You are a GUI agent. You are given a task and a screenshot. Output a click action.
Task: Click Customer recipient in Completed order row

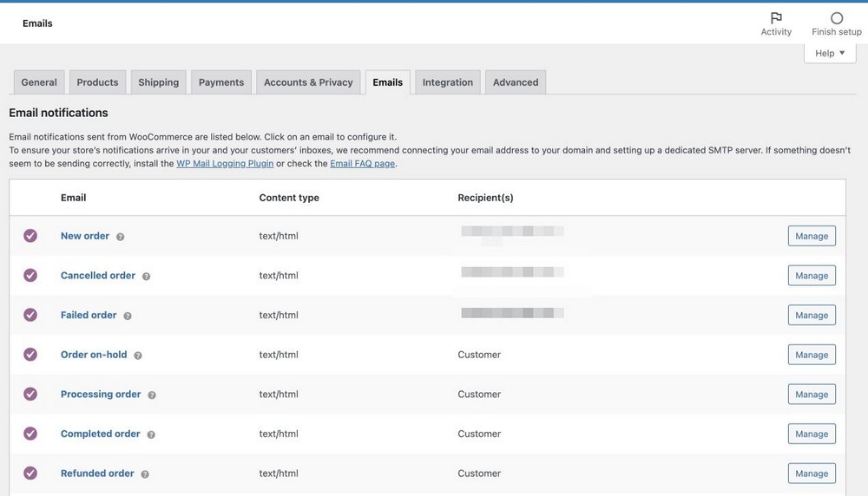tap(479, 434)
